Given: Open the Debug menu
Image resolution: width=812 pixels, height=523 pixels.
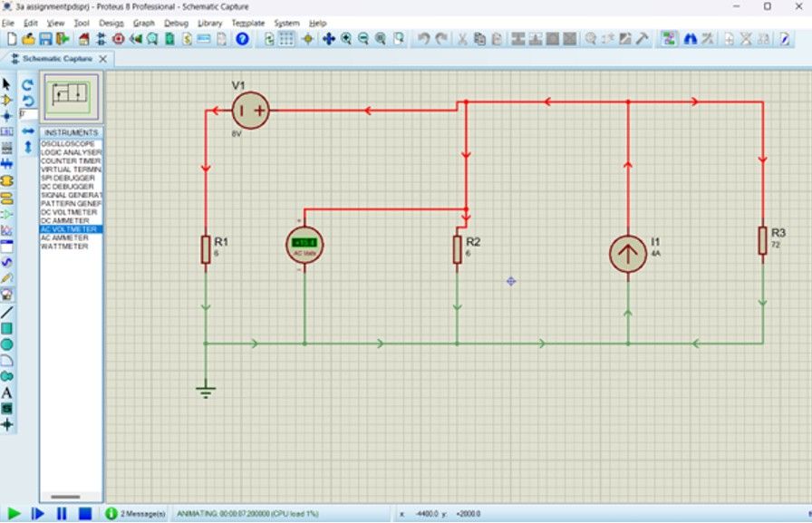Looking at the screenshot, I should tap(176, 24).
